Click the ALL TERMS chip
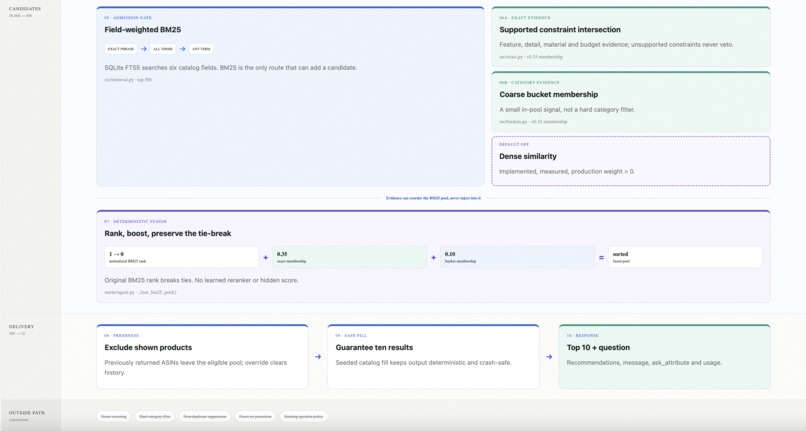This screenshot has height=431, width=806. click(163, 49)
